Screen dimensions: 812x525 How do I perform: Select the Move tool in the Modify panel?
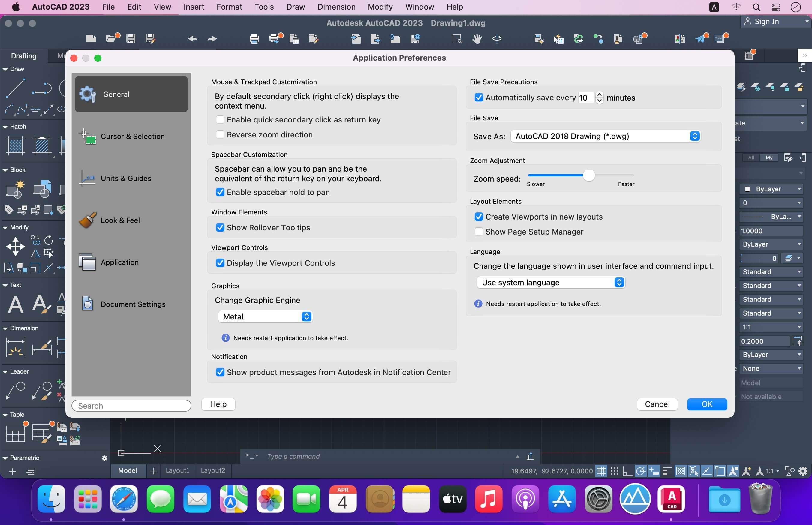[15, 246]
